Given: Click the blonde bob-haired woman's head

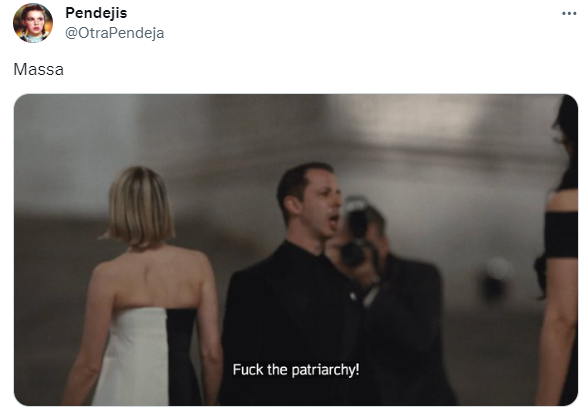Looking at the screenshot, I should click(x=139, y=206).
